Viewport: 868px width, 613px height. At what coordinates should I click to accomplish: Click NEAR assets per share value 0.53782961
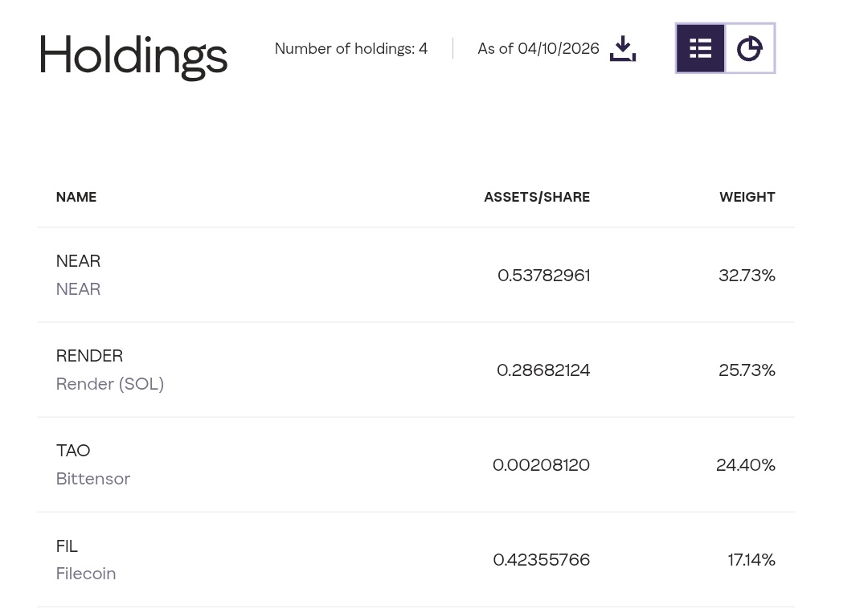tap(543, 276)
